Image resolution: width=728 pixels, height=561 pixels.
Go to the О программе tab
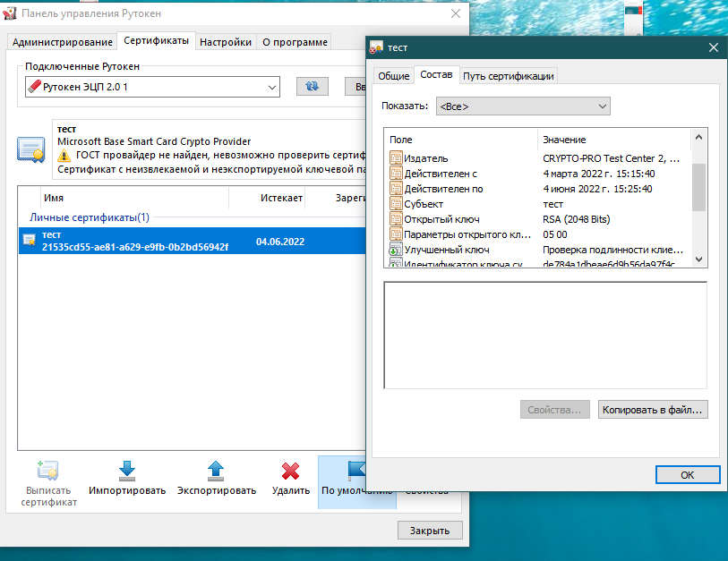tap(295, 42)
